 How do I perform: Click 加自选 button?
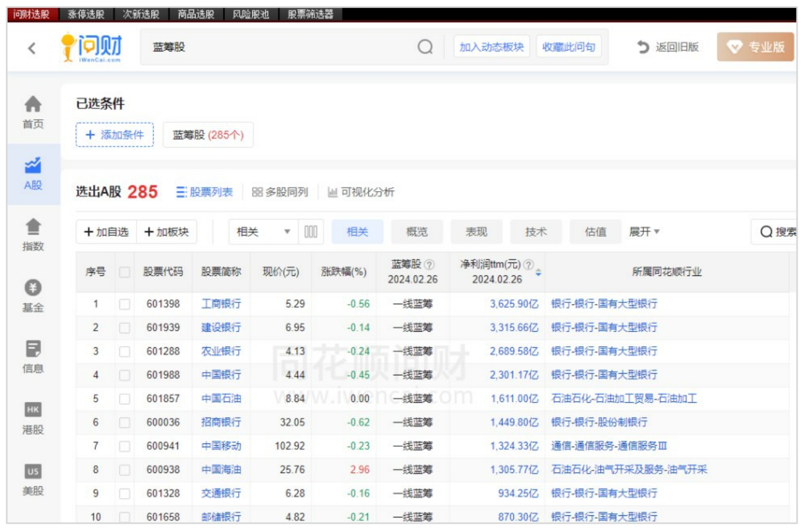pos(106,232)
